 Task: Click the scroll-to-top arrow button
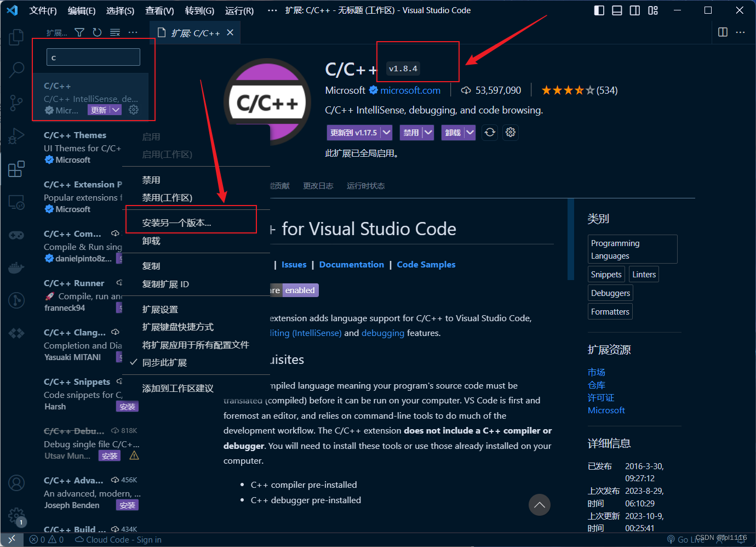pos(540,505)
